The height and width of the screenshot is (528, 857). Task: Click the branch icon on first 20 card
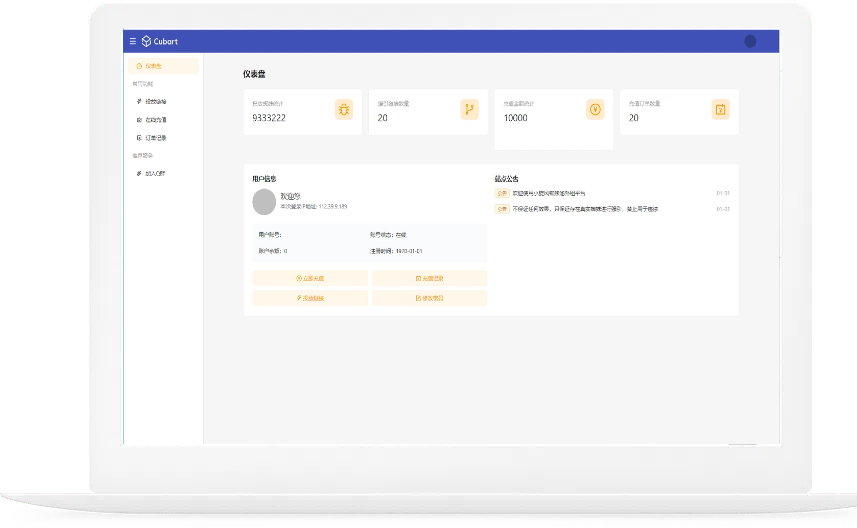[x=469, y=110]
